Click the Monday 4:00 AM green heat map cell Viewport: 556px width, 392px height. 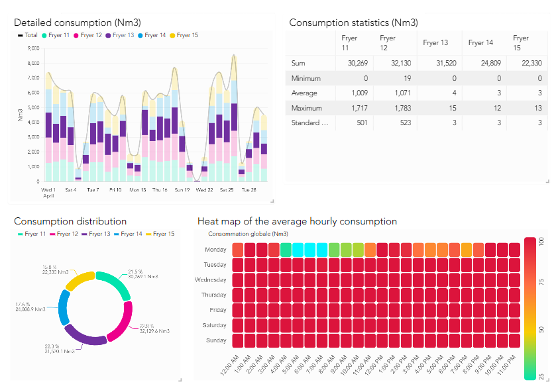tap(286, 250)
